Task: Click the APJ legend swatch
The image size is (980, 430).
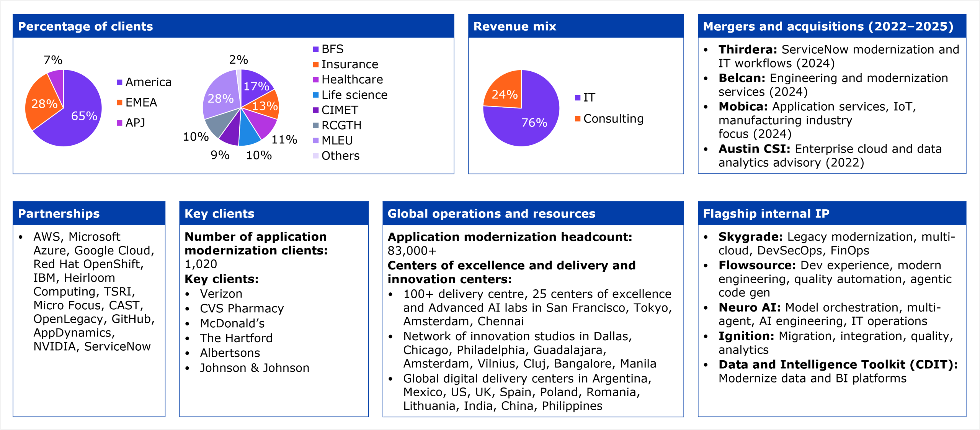Action: click(119, 123)
